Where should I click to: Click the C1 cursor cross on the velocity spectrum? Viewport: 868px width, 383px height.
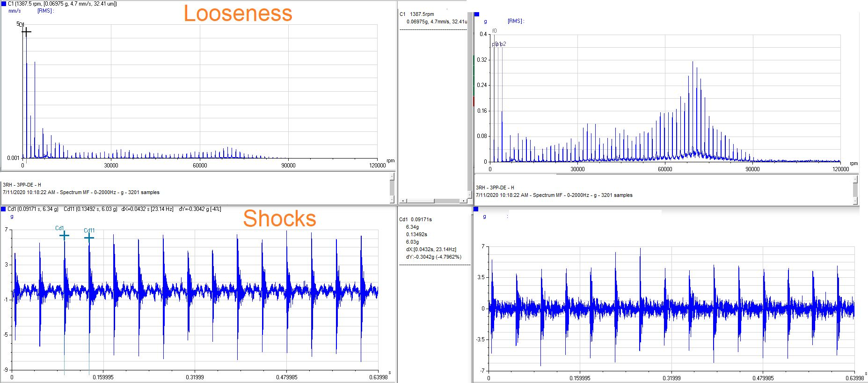(x=26, y=32)
